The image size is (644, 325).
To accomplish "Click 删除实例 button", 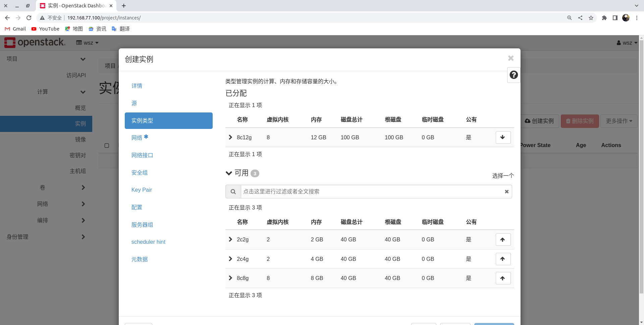I will pyautogui.click(x=580, y=121).
